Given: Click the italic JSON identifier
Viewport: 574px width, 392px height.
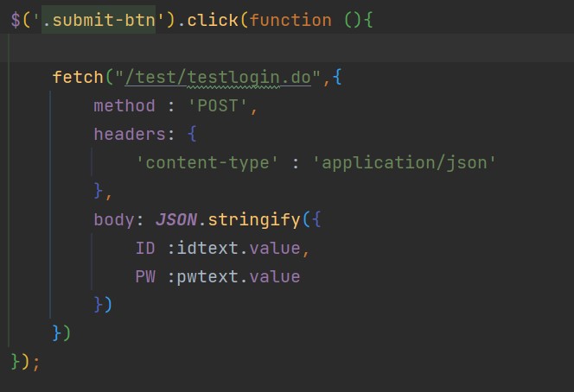Looking at the screenshot, I should tap(176, 220).
